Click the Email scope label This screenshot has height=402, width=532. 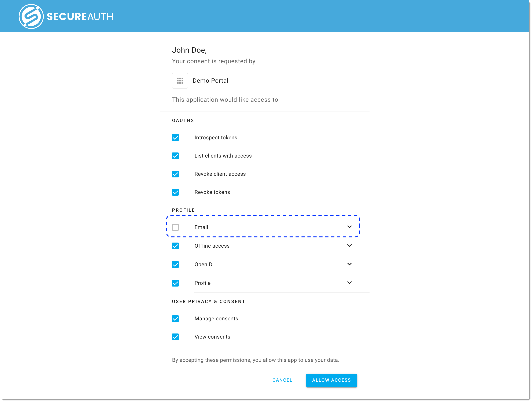point(201,228)
